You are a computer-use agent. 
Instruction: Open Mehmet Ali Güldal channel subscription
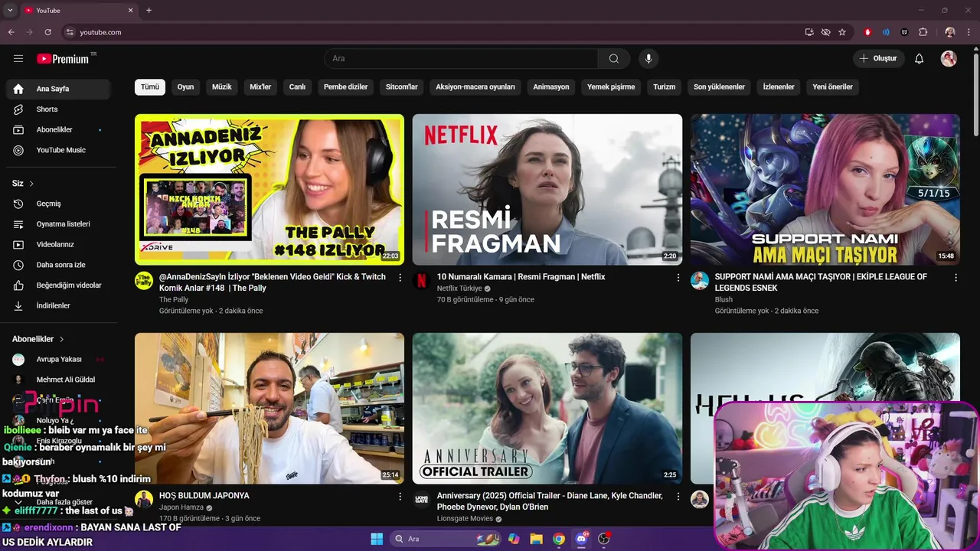58,380
